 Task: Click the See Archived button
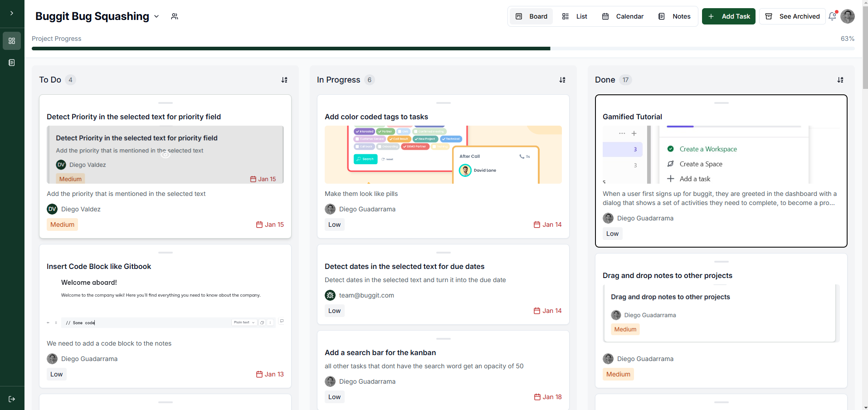coord(793,16)
